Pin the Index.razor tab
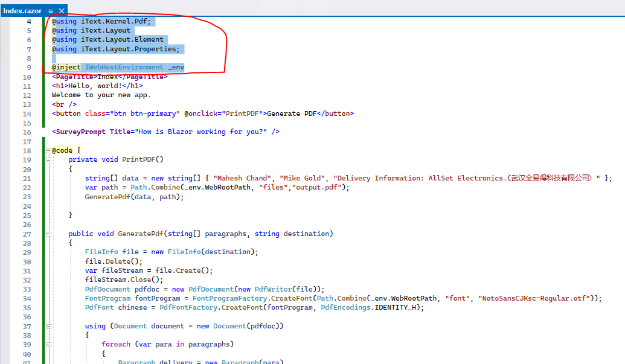Image resolution: width=625 pixels, height=364 pixels. [50, 11]
